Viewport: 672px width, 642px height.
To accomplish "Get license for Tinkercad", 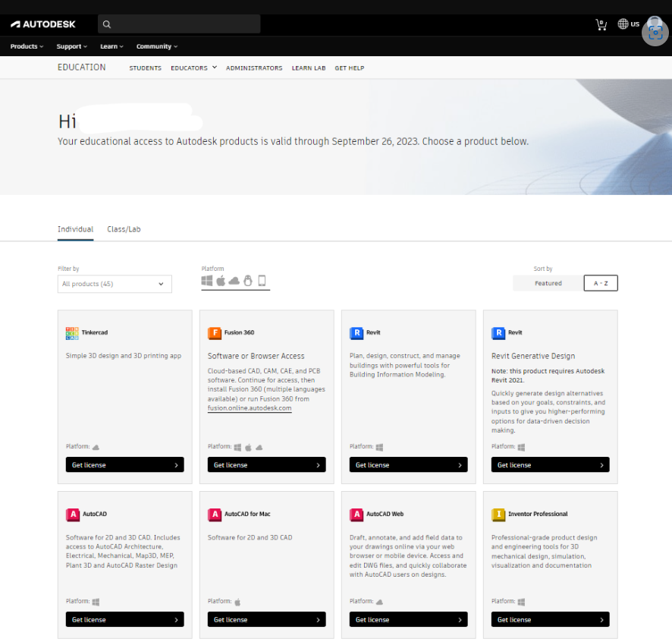I will pos(124,465).
